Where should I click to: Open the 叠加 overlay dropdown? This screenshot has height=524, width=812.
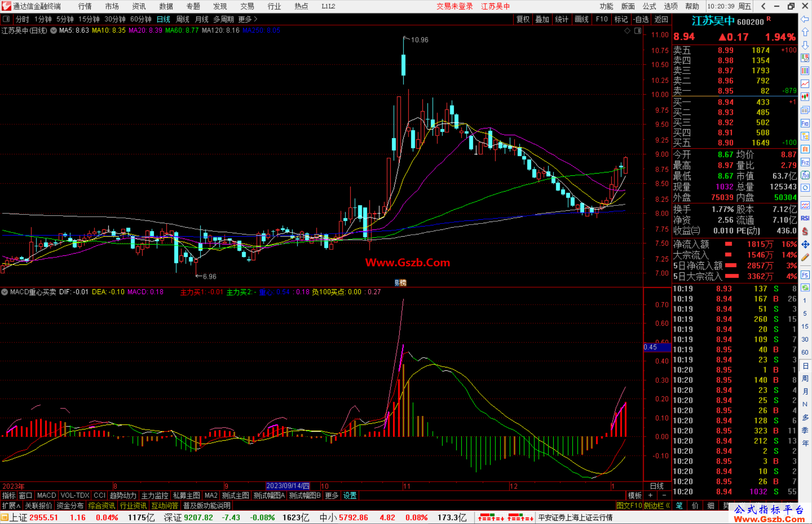(x=542, y=19)
